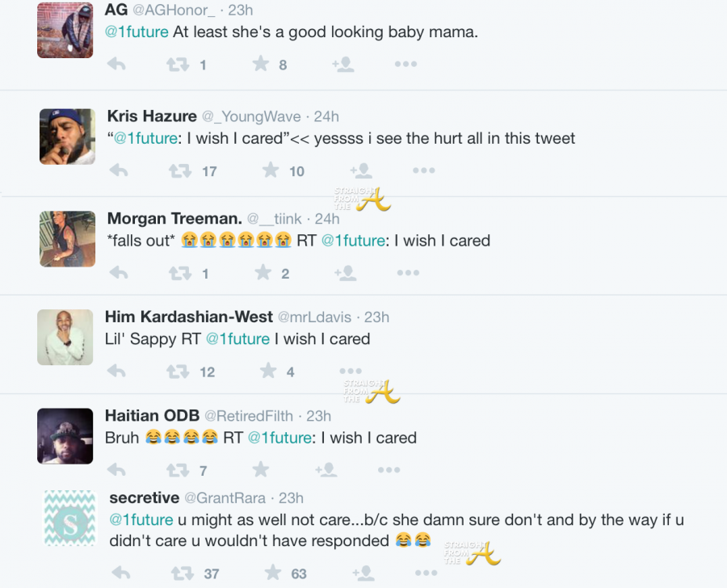Follow Morgan Treeman via add-person icon
Screen dimensions: 727x588
pyautogui.click(x=346, y=274)
